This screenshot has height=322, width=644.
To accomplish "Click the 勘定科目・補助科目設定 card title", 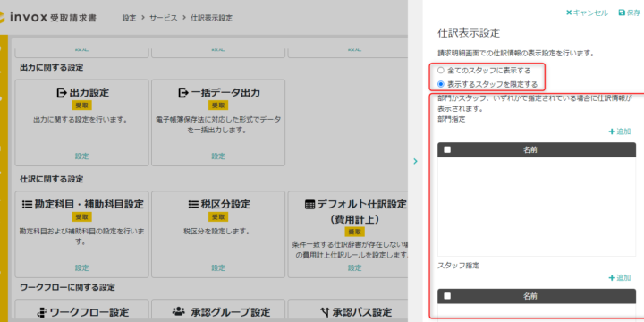I will [89, 204].
